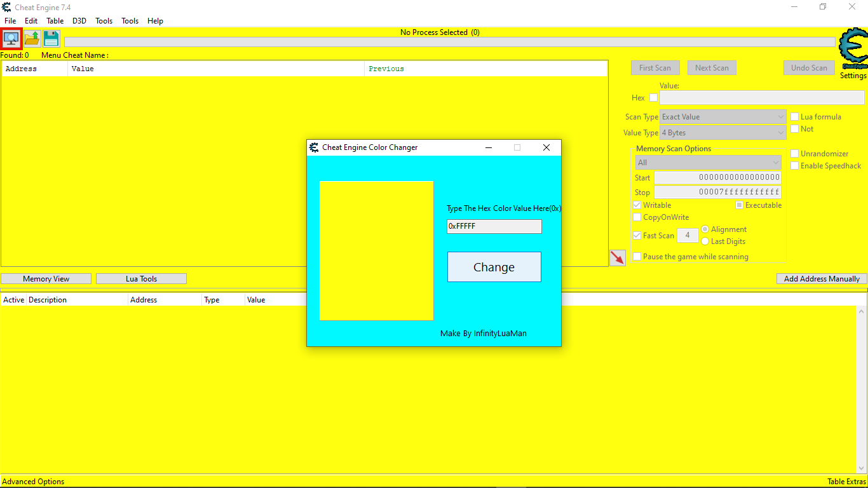868x488 pixels.
Task: Click the Active column header
Action: (13, 300)
